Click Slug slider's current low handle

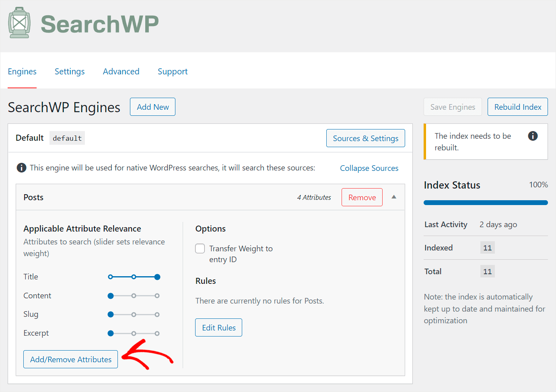111,314
